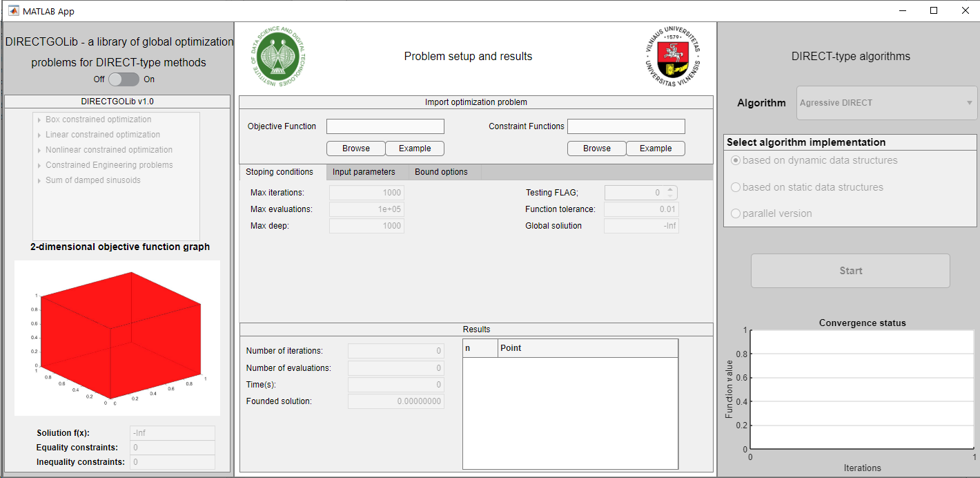The width and height of the screenshot is (980, 478).
Task: Click the Max iterations field
Action: click(x=366, y=193)
